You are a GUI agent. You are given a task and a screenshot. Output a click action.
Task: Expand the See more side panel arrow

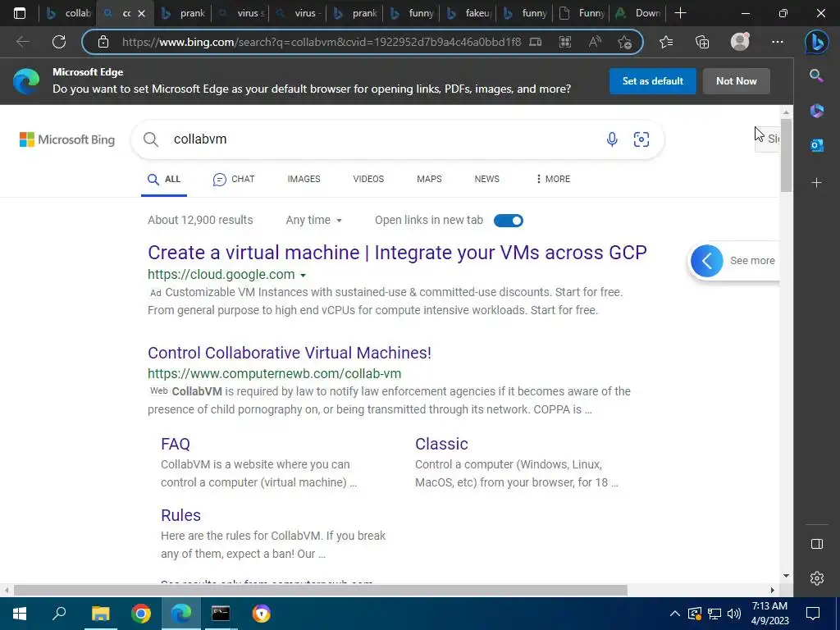(706, 261)
